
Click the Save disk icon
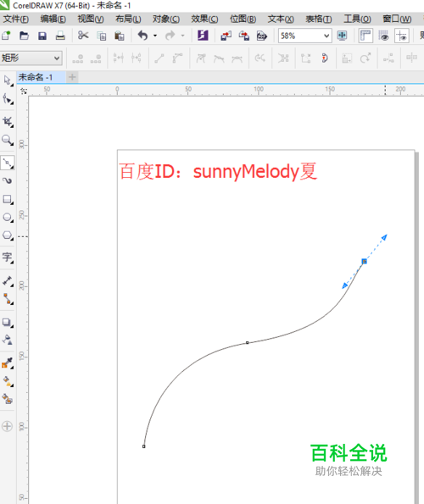click(x=42, y=36)
